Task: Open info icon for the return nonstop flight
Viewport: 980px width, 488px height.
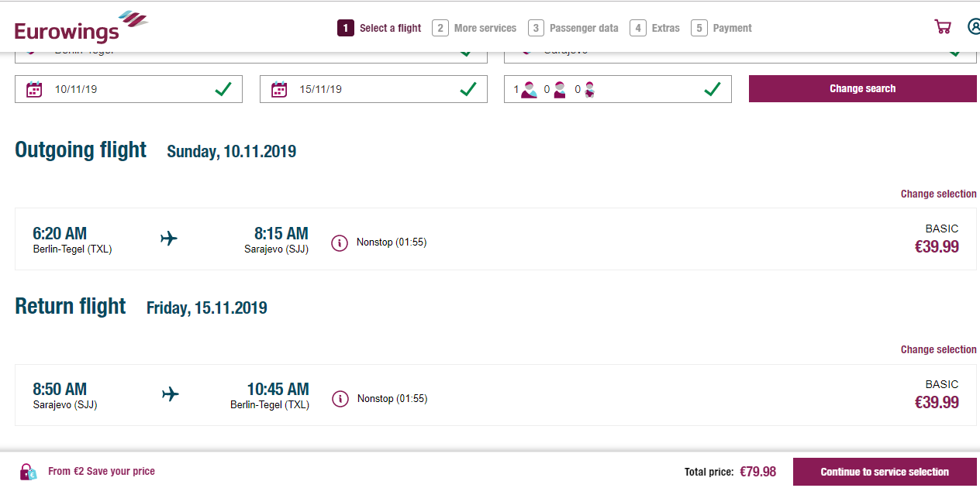Action: point(340,399)
